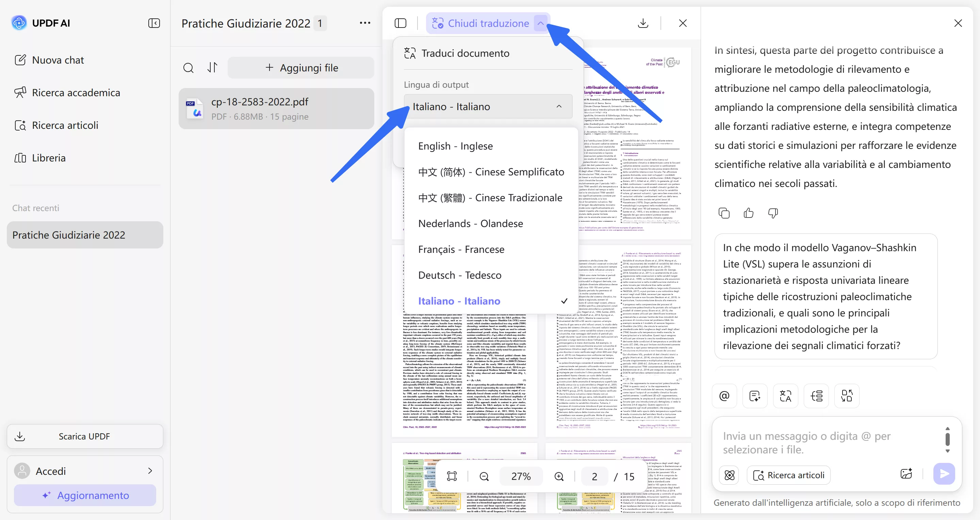Collapse the Chiudi traduzione chevron

coord(541,23)
